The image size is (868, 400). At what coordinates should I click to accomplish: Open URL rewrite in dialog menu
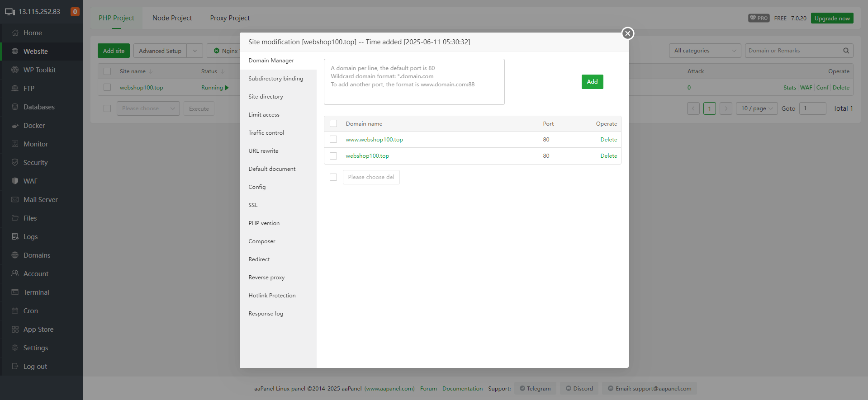[x=278, y=151]
